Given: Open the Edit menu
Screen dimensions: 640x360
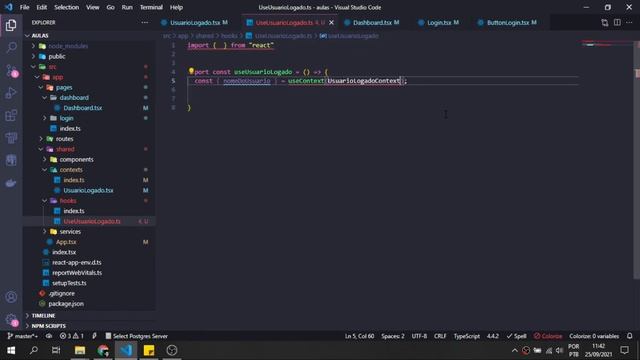Looking at the screenshot, I should click(42, 7).
